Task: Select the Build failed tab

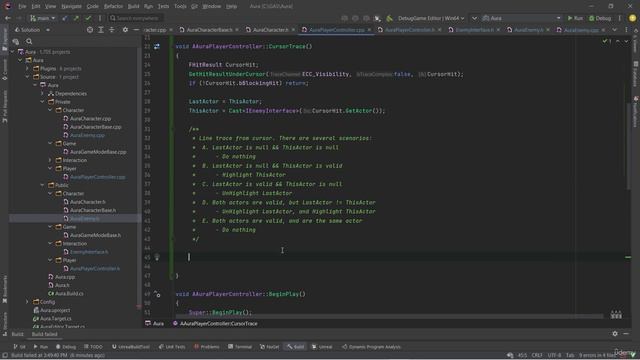Action: 44,334
